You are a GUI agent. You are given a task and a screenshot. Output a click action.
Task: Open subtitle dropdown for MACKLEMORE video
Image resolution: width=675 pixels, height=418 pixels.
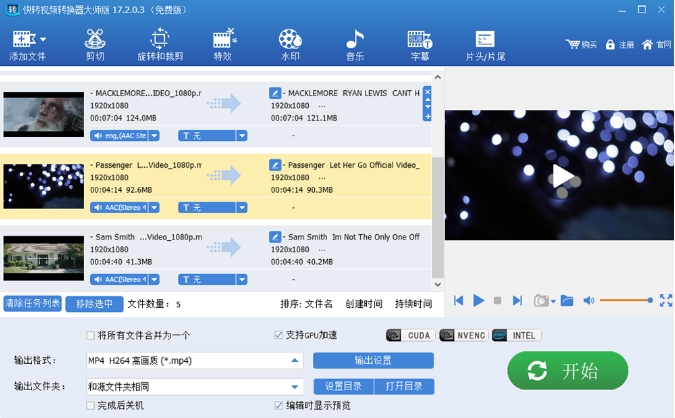tap(242, 136)
